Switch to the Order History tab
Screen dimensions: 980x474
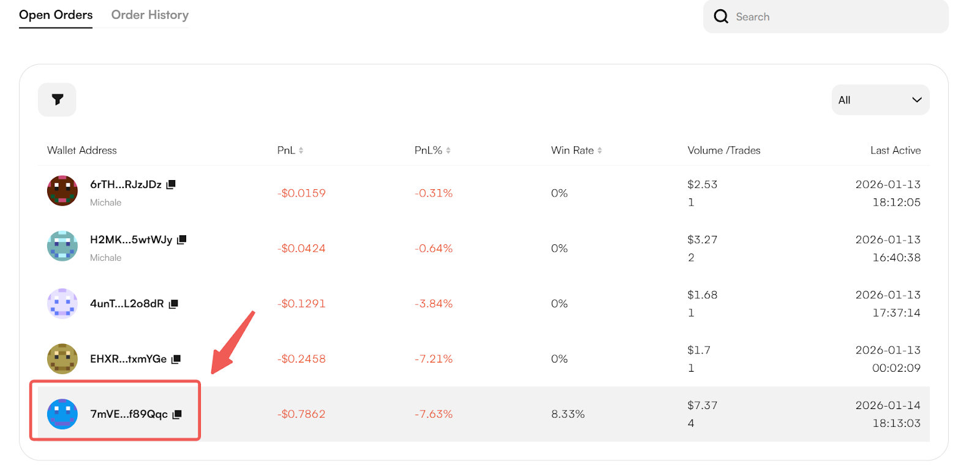click(x=150, y=15)
